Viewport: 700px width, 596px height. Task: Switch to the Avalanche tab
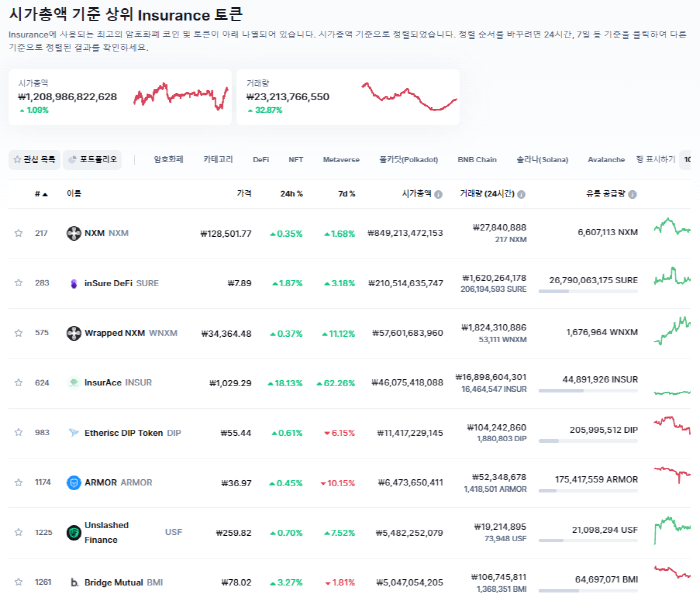[606, 159]
